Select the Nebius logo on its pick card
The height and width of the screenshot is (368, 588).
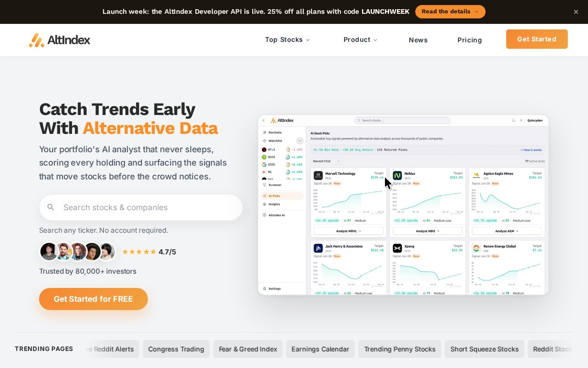click(x=397, y=175)
